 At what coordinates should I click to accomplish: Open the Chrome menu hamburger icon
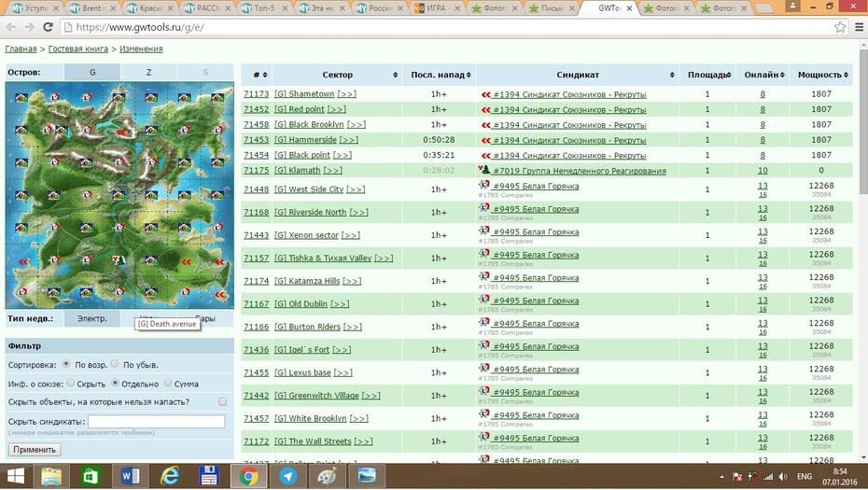pos(860,26)
